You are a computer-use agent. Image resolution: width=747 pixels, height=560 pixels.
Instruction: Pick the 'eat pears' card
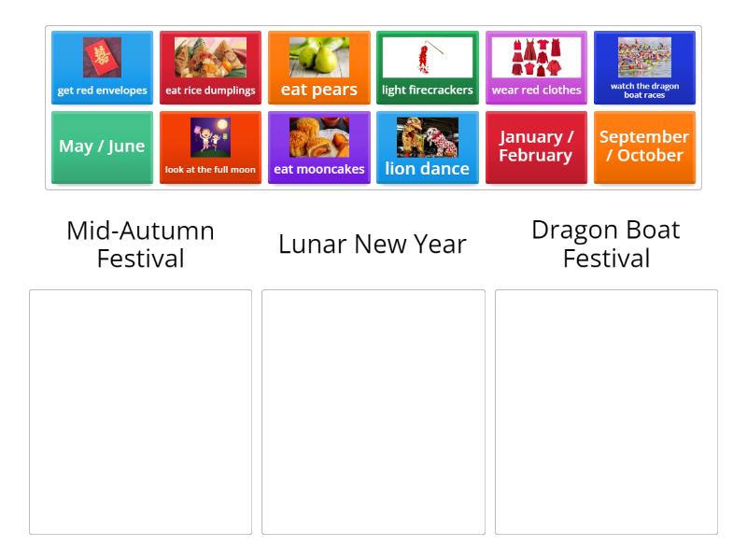[x=318, y=67]
